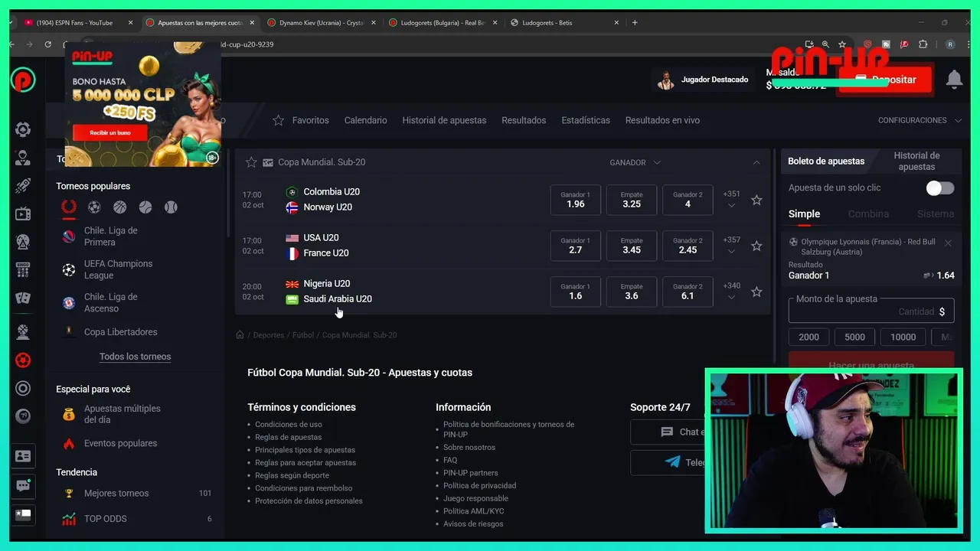
Task: Open the Condiciones de uso link
Action: click(288, 424)
